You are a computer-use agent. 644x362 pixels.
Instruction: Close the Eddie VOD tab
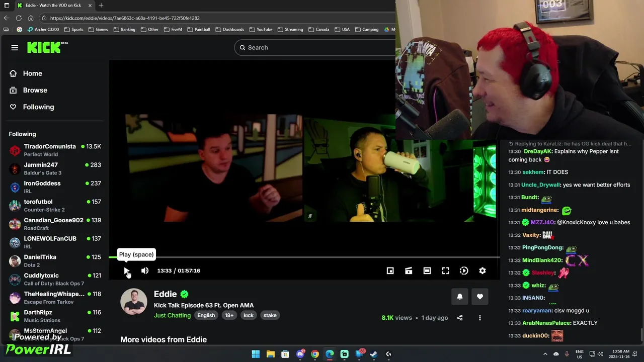pyautogui.click(x=90, y=5)
